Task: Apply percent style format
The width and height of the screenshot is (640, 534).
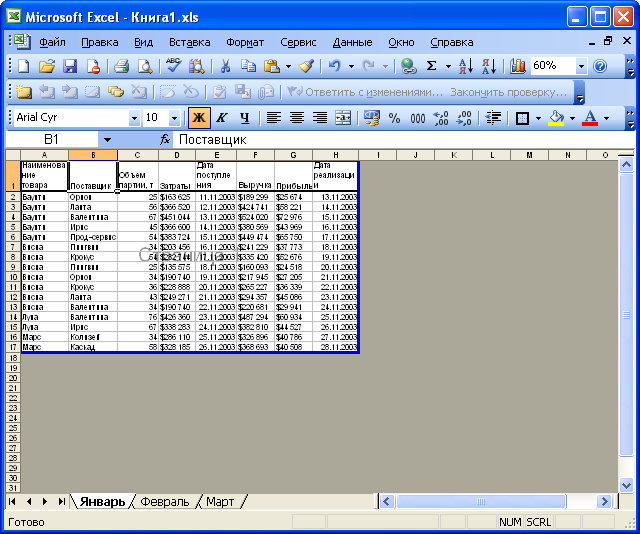Action: 394,118
